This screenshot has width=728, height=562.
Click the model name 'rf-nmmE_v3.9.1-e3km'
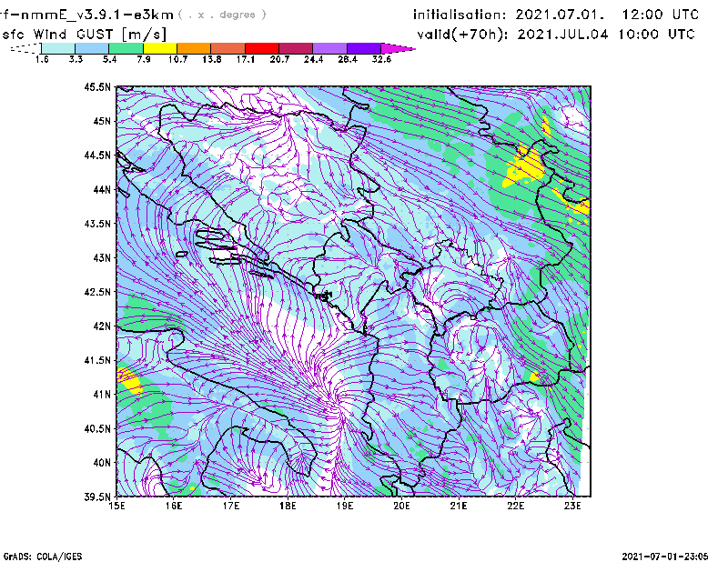pyautogui.click(x=86, y=15)
